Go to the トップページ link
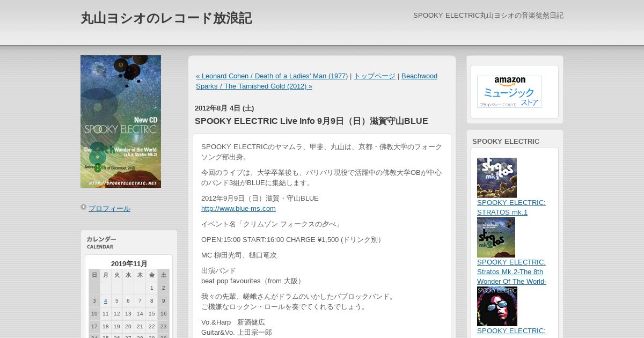This screenshot has height=338, width=644. click(x=375, y=76)
